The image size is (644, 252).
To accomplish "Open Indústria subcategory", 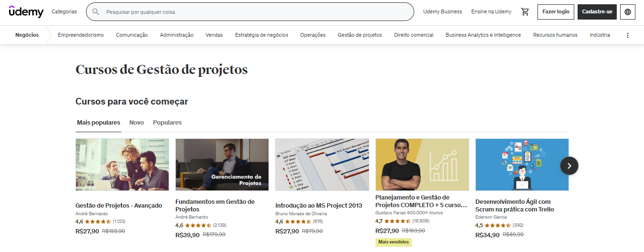I will coord(600,35).
